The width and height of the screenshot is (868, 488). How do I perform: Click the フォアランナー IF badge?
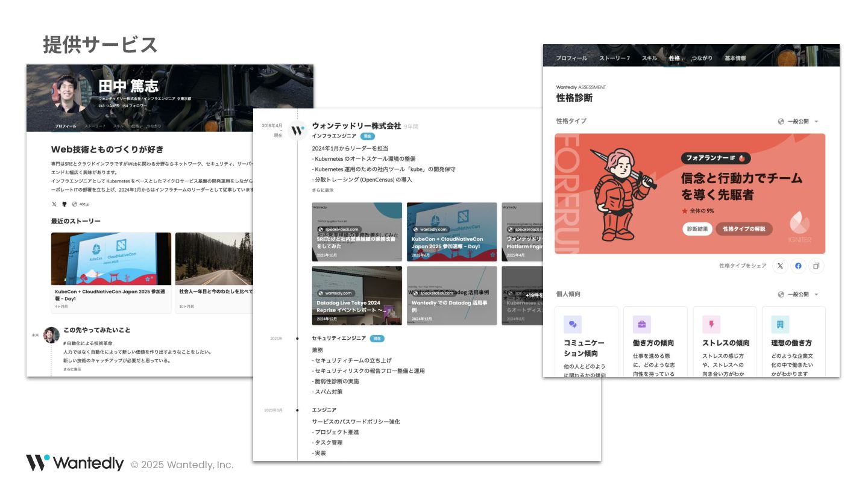click(x=716, y=158)
